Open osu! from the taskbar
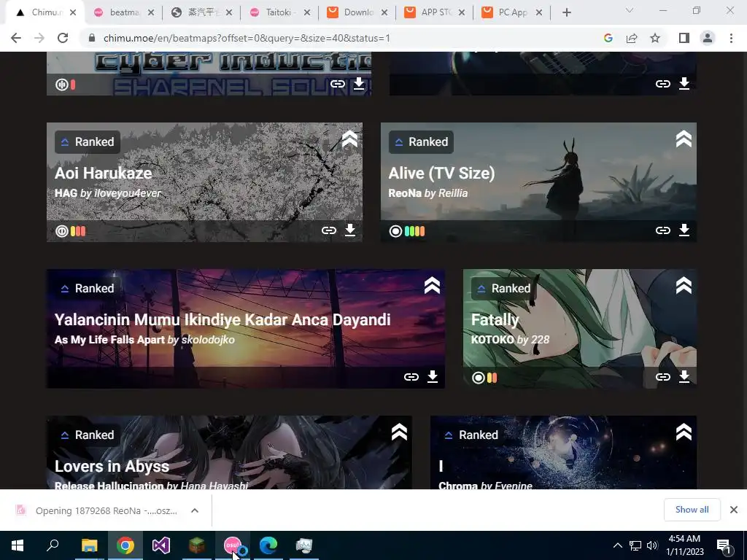 pyautogui.click(x=233, y=545)
